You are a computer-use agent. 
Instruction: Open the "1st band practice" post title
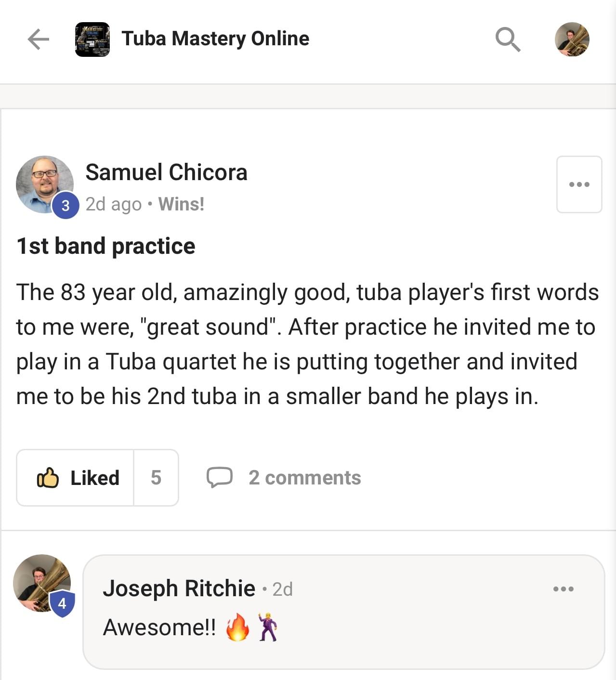point(106,246)
